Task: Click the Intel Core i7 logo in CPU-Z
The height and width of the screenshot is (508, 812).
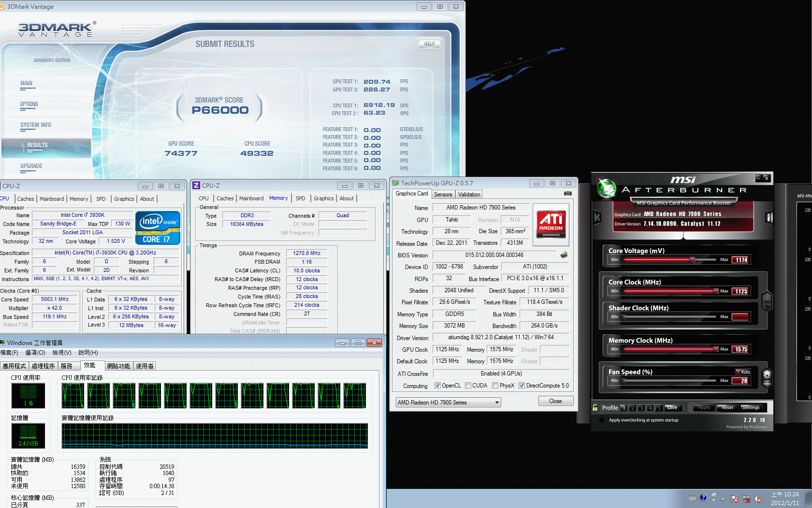Action: (158, 227)
